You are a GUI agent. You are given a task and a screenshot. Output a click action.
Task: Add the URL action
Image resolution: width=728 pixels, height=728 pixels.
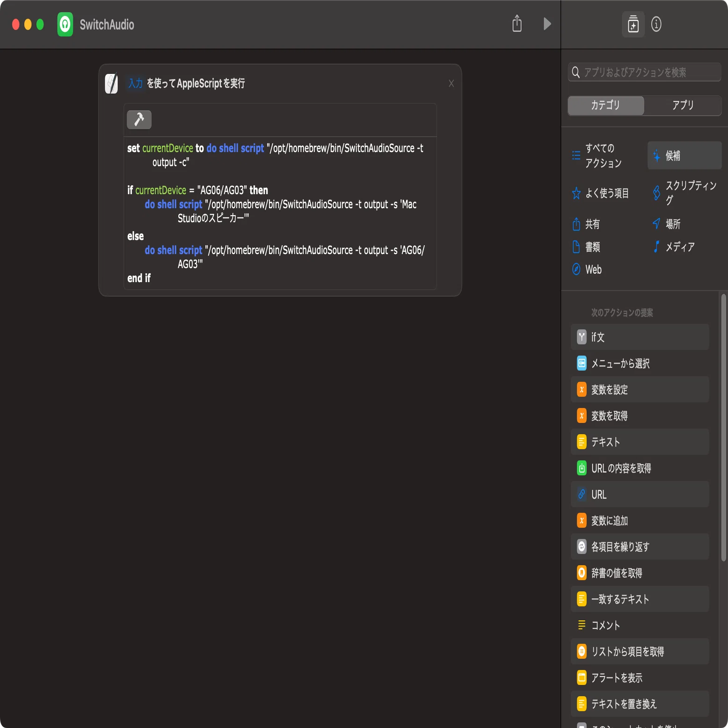(640, 494)
